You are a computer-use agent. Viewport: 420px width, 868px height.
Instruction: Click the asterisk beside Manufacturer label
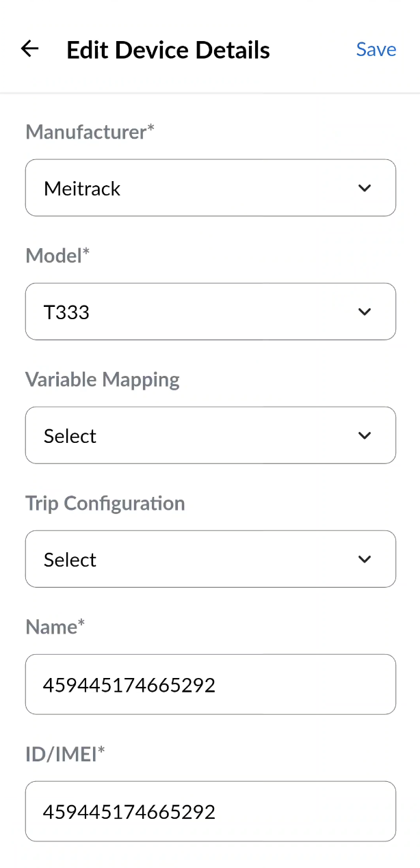(151, 129)
